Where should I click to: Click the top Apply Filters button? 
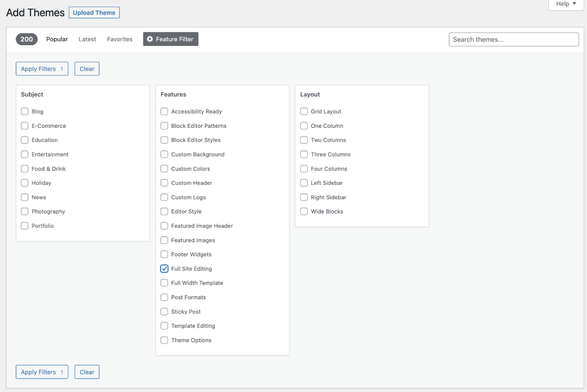(x=42, y=69)
